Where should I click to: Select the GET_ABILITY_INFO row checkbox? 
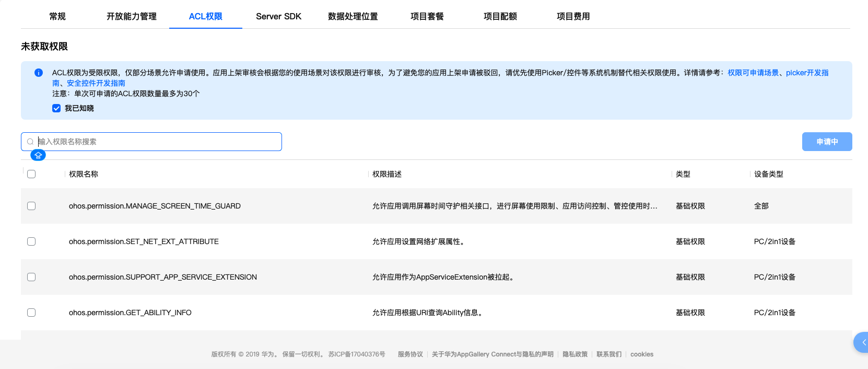31,313
